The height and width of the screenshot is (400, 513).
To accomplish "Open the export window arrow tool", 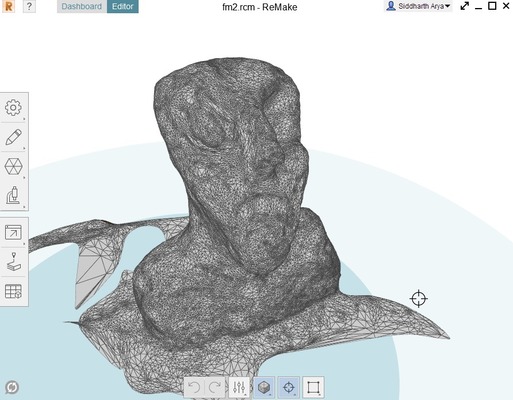I will [13, 232].
